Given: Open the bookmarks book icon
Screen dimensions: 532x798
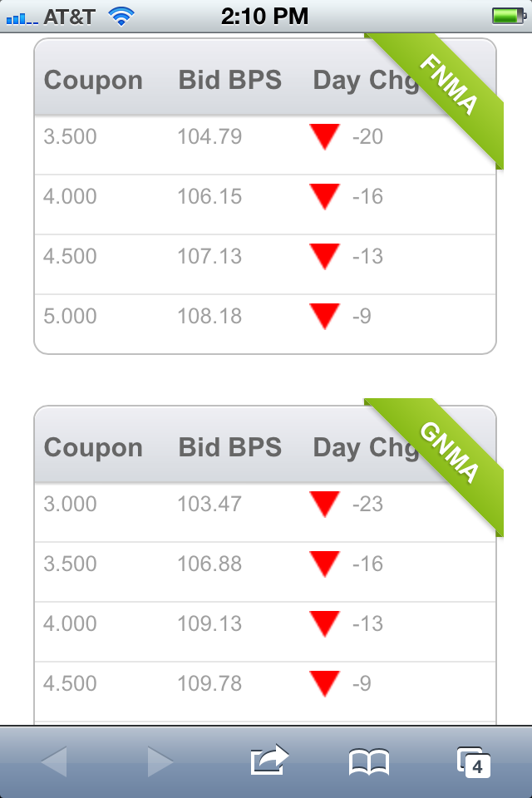Looking at the screenshot, I should point(369,762).
